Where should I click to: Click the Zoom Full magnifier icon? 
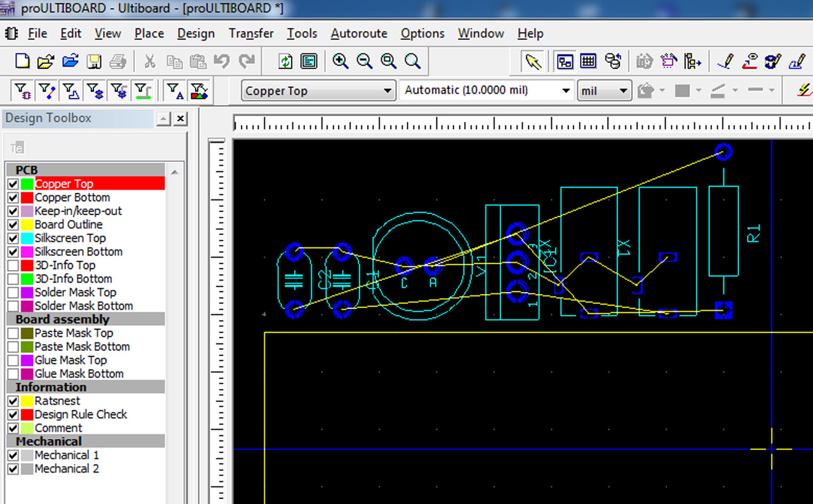click(413, 61)
